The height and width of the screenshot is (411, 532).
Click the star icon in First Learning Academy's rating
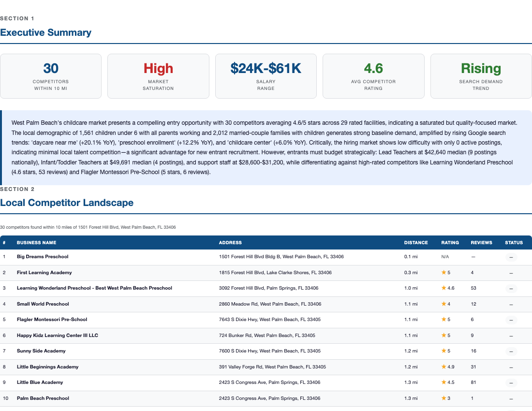pyautogui.click(x=443, y=272)
